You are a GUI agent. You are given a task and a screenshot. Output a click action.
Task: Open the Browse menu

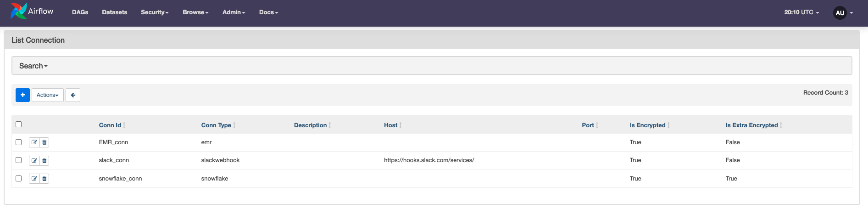point(195,12)
